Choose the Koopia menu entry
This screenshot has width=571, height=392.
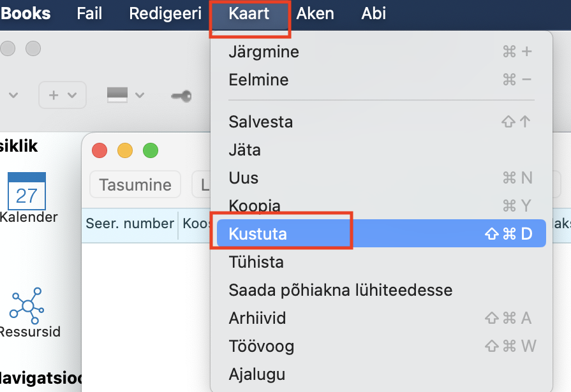coord(254,206)
